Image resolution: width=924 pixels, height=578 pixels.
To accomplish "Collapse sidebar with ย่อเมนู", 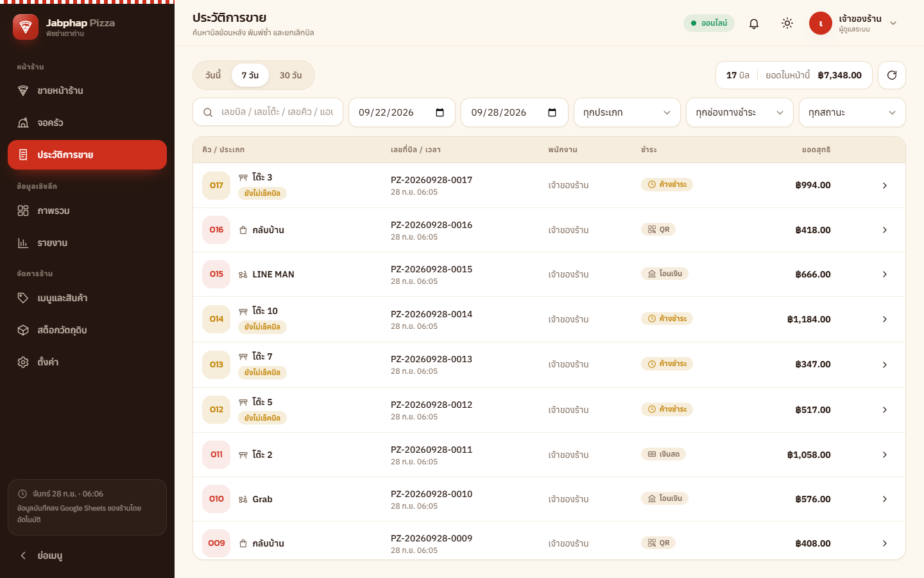I will [x=87, y=556].
